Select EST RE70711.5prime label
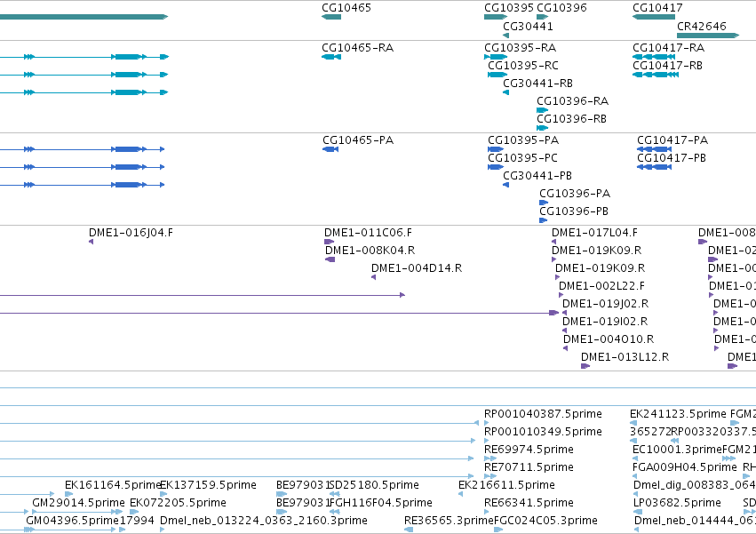 529,468
